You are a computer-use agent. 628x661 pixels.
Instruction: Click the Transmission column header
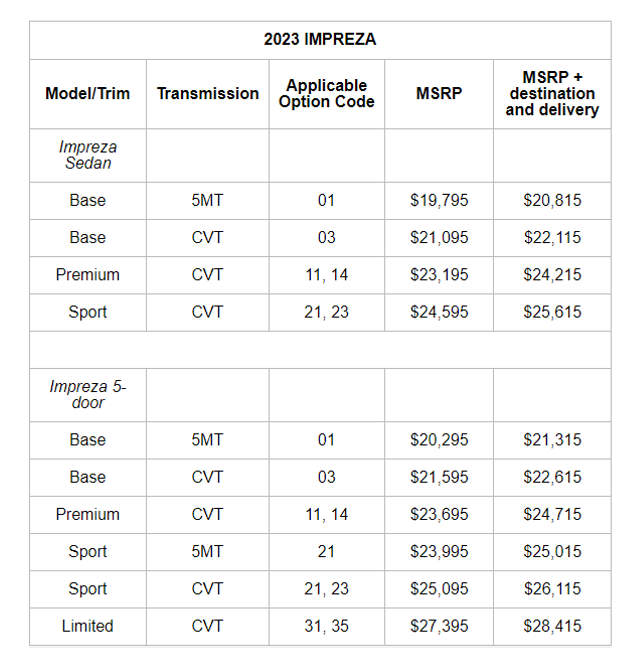click(x=208, y=94)
